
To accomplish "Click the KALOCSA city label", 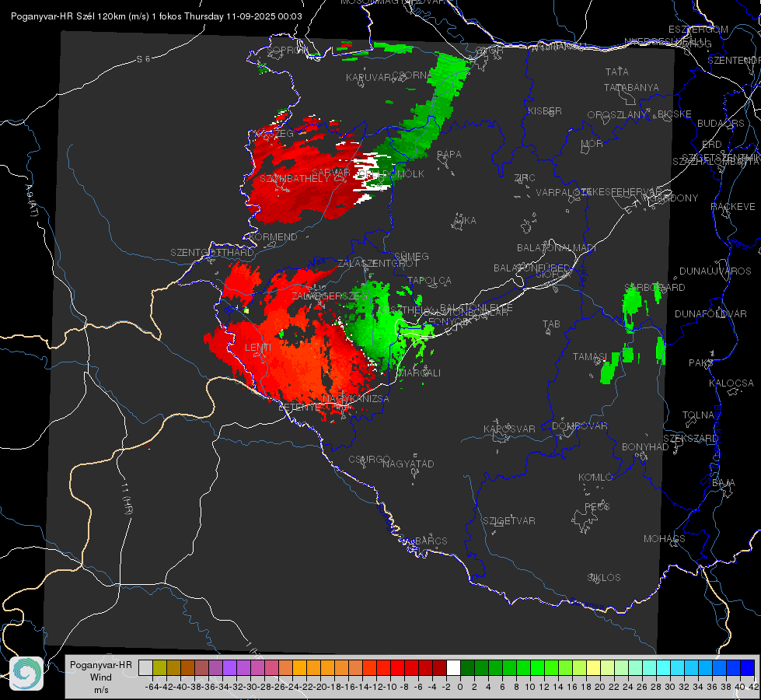I will [x=731, y=383].
